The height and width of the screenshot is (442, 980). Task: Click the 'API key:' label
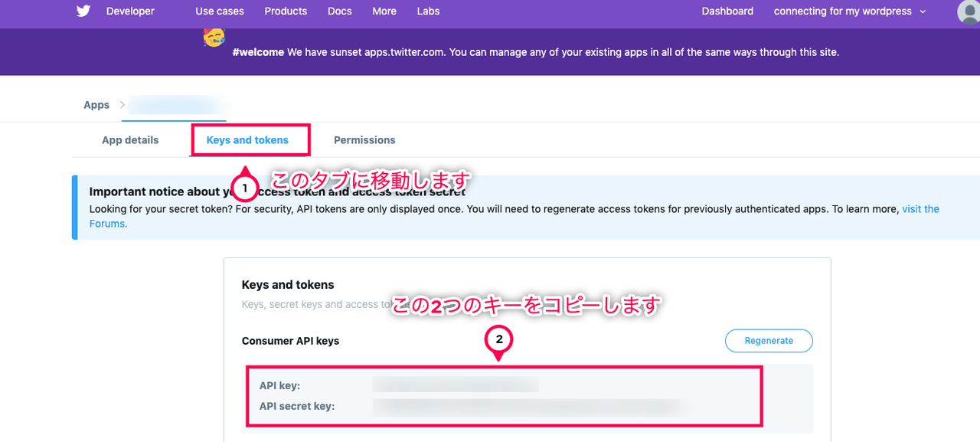click(x=279, y=385)
